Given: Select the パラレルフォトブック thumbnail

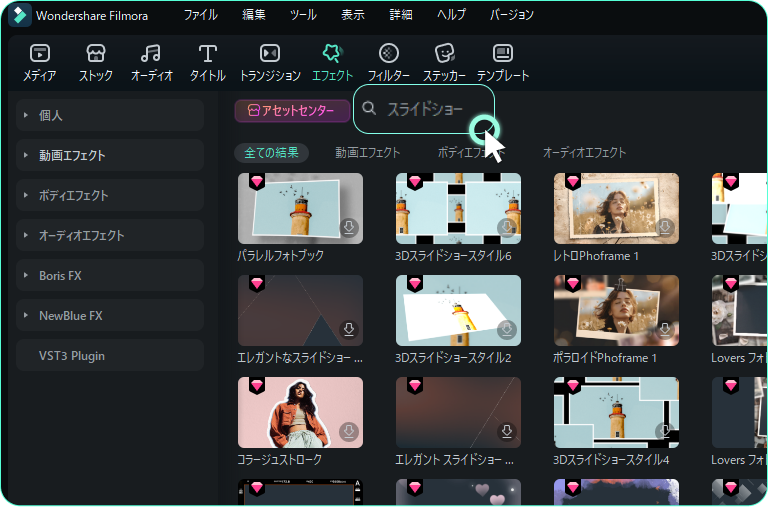Looking at the screenshot, I should (300, 208).
